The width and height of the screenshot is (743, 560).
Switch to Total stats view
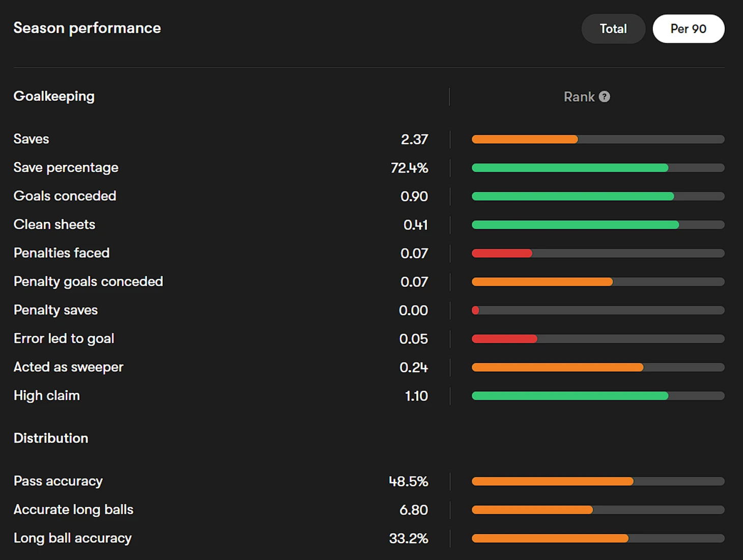coord(613,29)
